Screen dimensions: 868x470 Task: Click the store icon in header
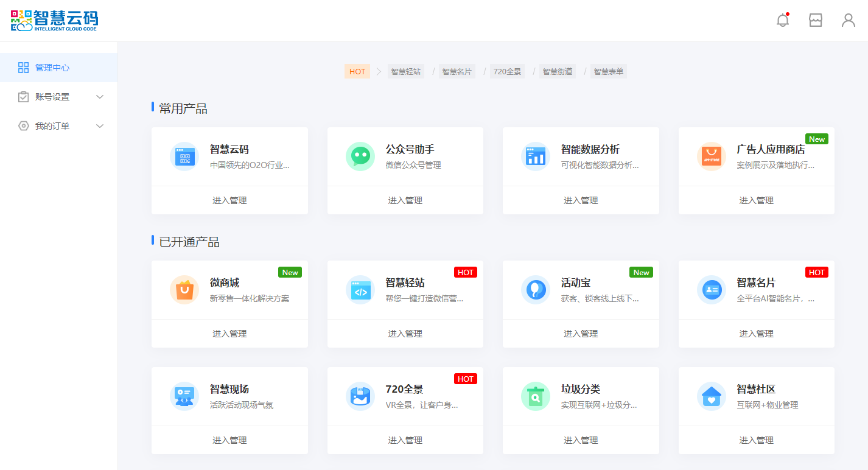click(816, 20)
